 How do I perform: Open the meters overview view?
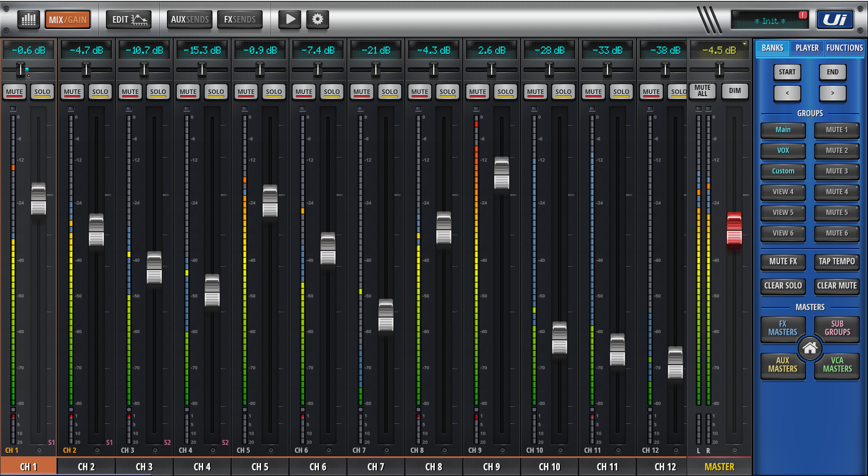tap(28, 19)
